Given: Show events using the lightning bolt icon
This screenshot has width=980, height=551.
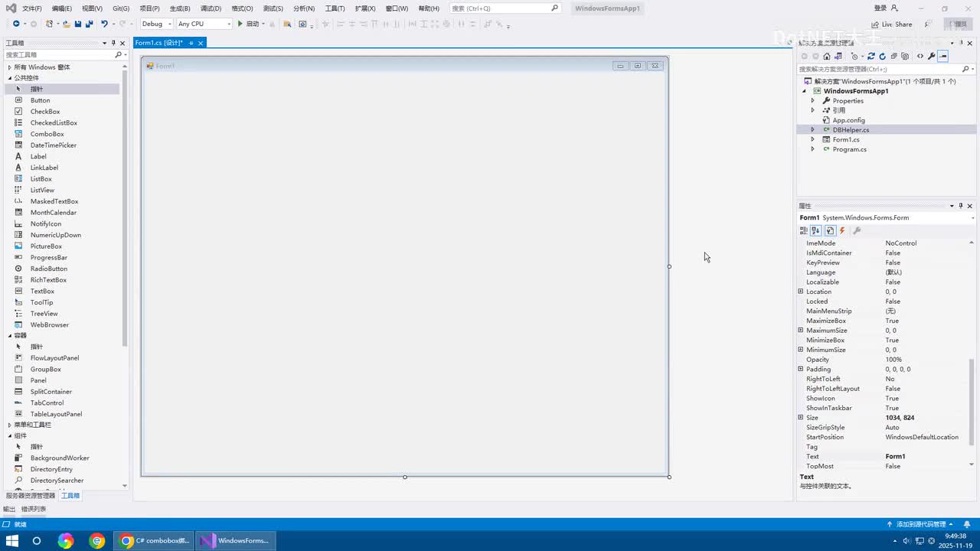Looking at the screenshot, I should click(x=842, y=230).
